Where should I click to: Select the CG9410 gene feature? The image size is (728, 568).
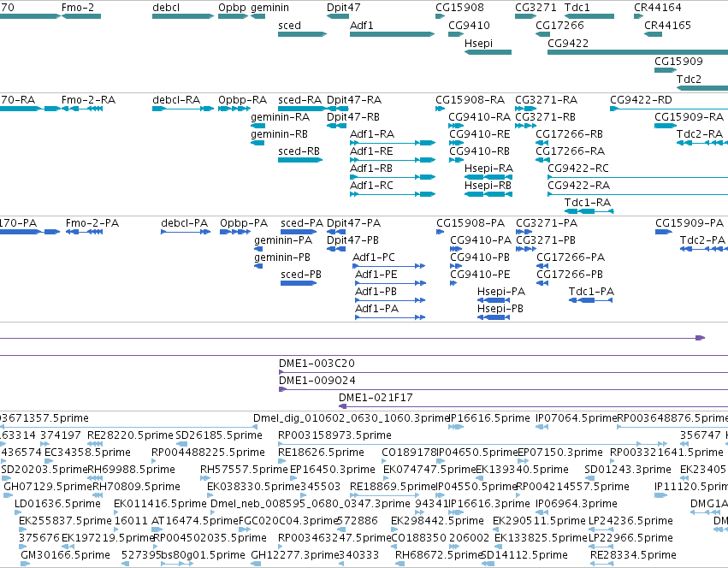pos(456,34)
